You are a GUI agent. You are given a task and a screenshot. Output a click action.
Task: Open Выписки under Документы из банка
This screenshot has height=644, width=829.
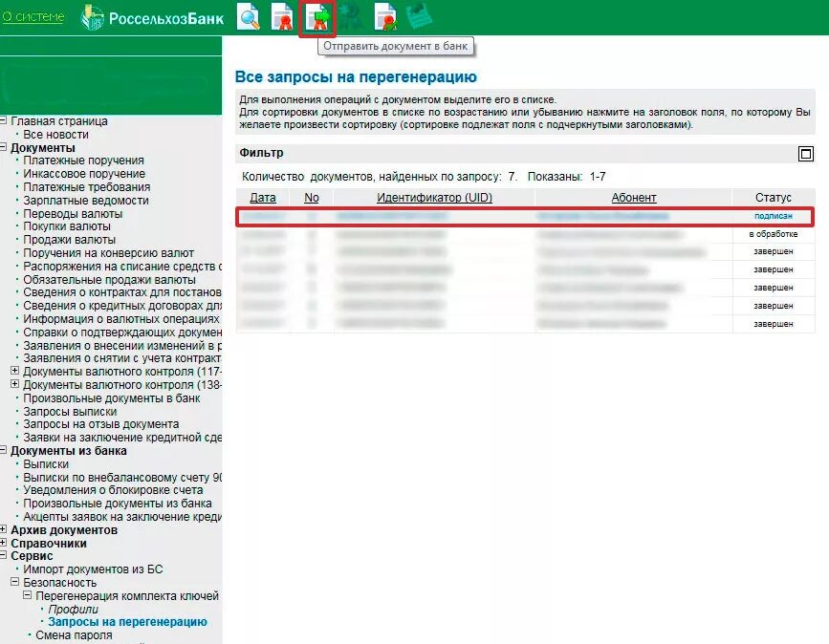point(46,464)
